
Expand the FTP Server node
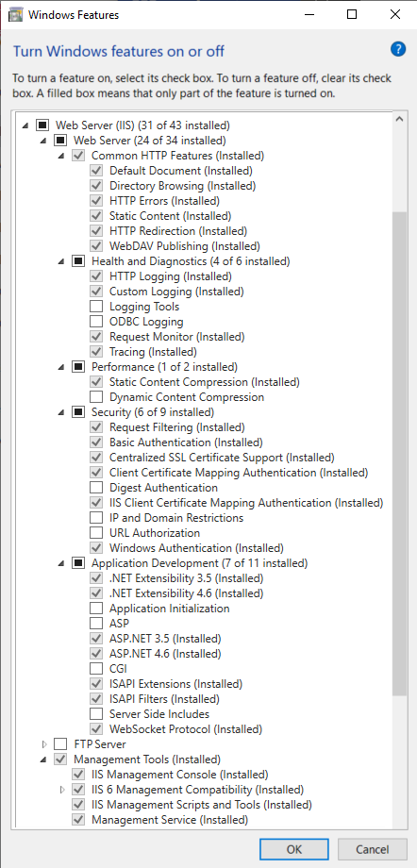point(43,744)
